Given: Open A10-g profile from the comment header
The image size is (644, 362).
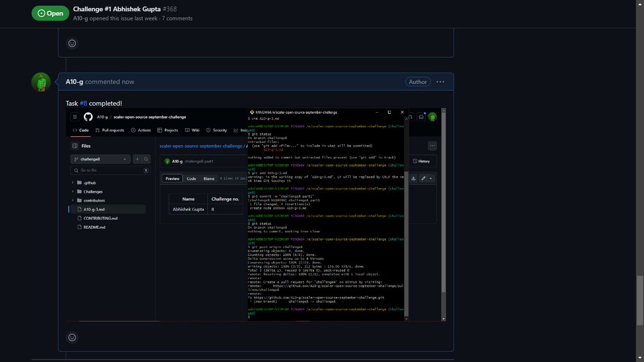Looking at the screenshot, I should 74,82.
